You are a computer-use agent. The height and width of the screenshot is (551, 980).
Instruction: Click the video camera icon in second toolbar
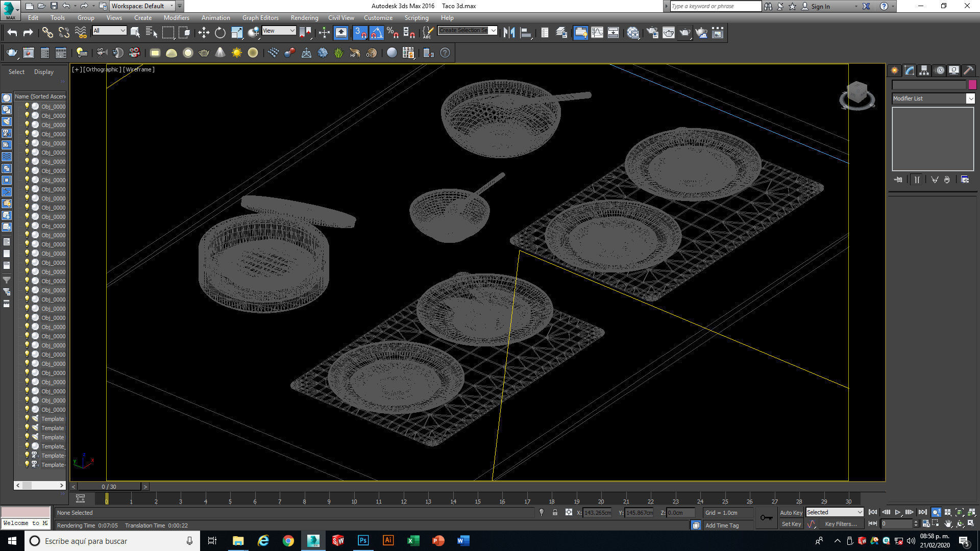[x=102, y=53]
